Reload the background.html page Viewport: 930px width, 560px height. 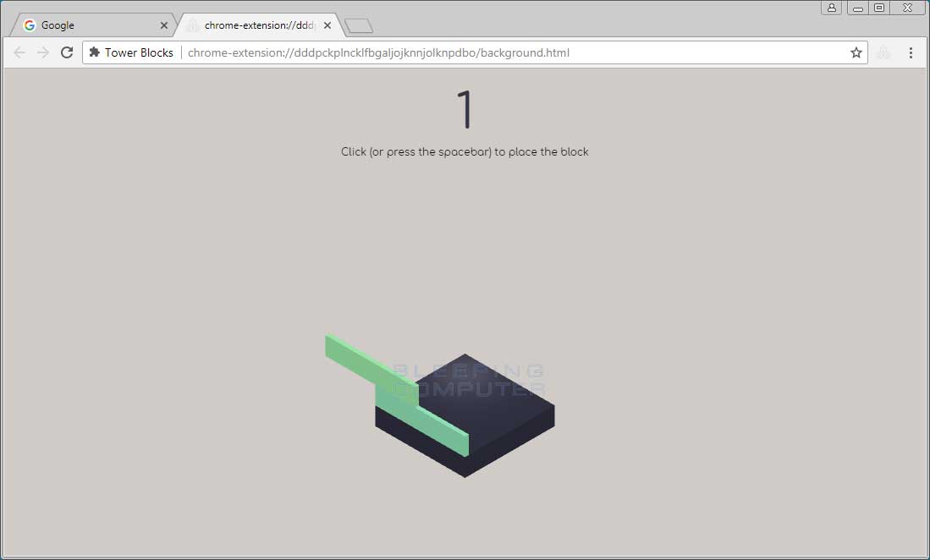(x=67, y=52)
